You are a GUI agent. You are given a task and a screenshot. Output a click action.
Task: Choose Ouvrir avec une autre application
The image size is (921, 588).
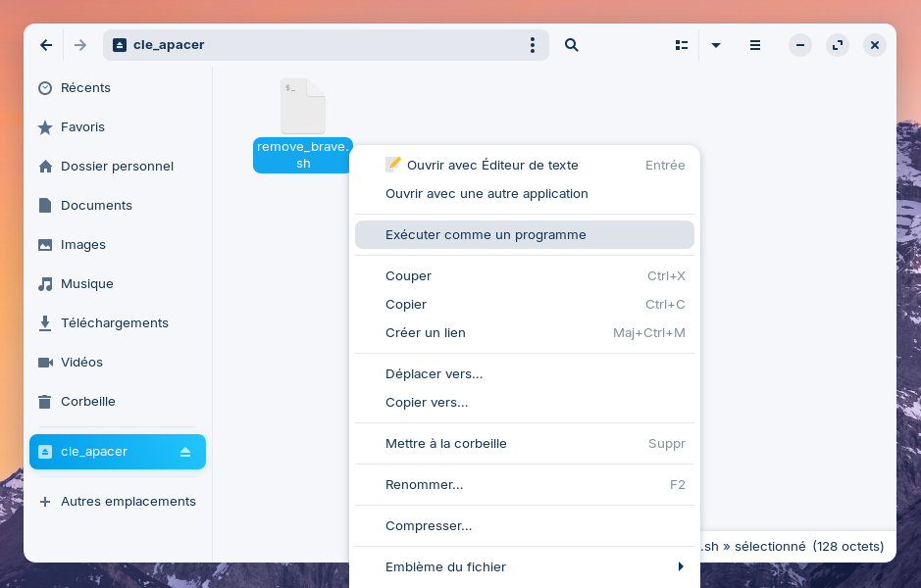click(x=525, y=194)
